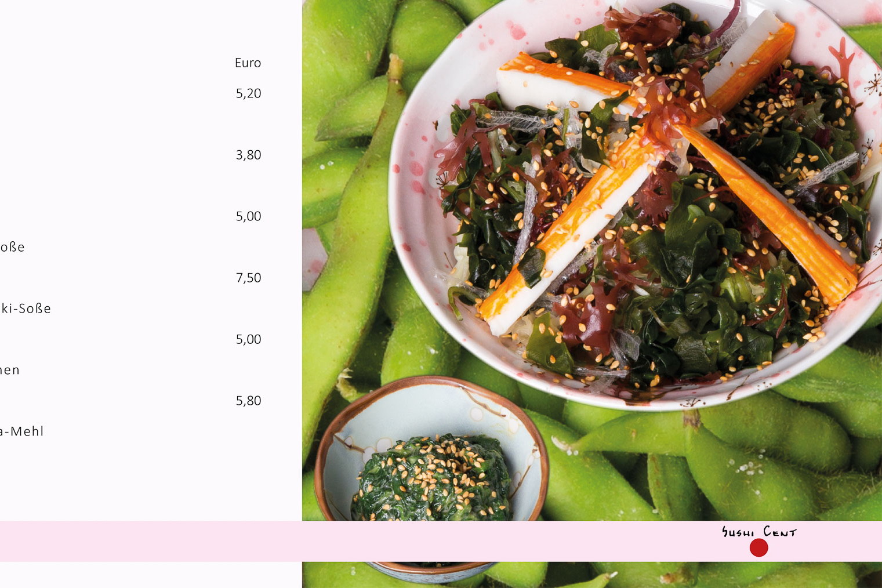Click the text fragment ending in 'en'
Viewport: 882px width, 588px height.
(x=10, y=370)
